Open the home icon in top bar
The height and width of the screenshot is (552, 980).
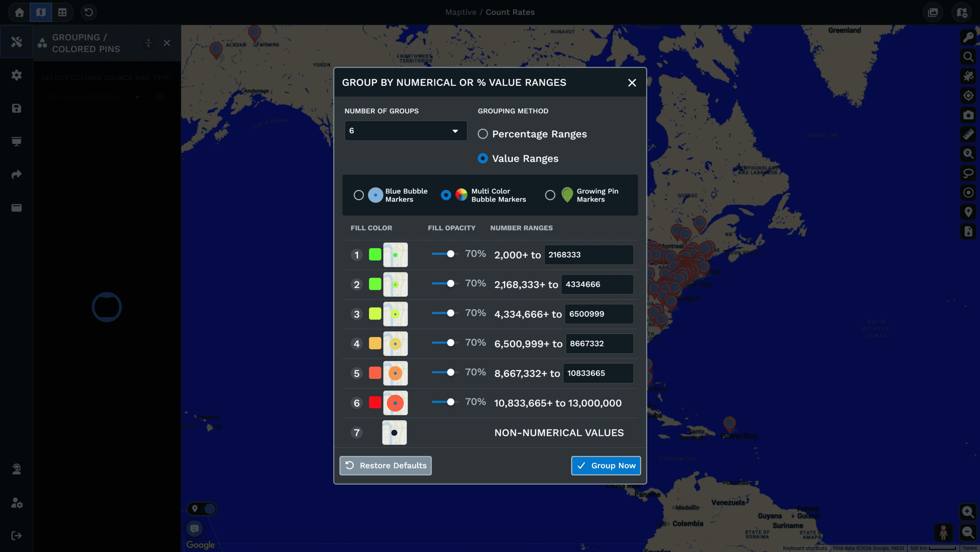(19, 12)
